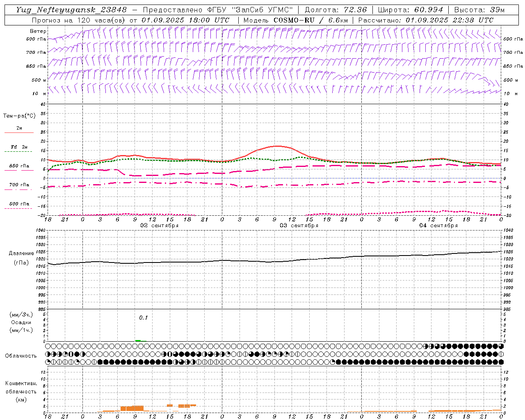Click the Давление pressure panel label
The height and width of the screenshot is (420, 525).
[21, 253]
